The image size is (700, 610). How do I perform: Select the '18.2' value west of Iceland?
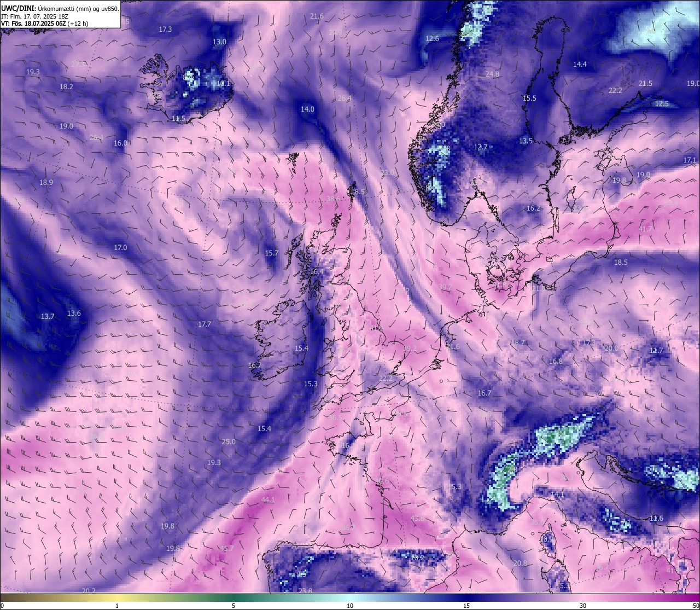pyautogui.click(x=66, y=86)
